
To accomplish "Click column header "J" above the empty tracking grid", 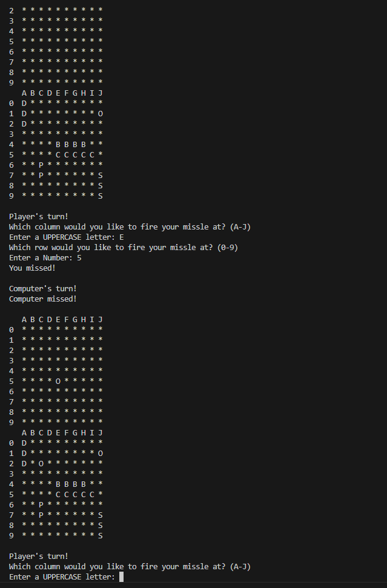I will coord(100,320).
